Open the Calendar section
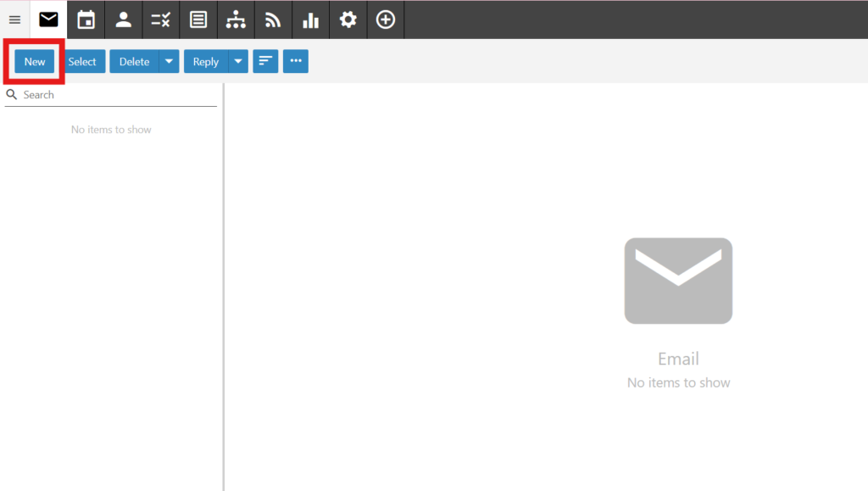The image size is (868, 491). coord(86,20)
